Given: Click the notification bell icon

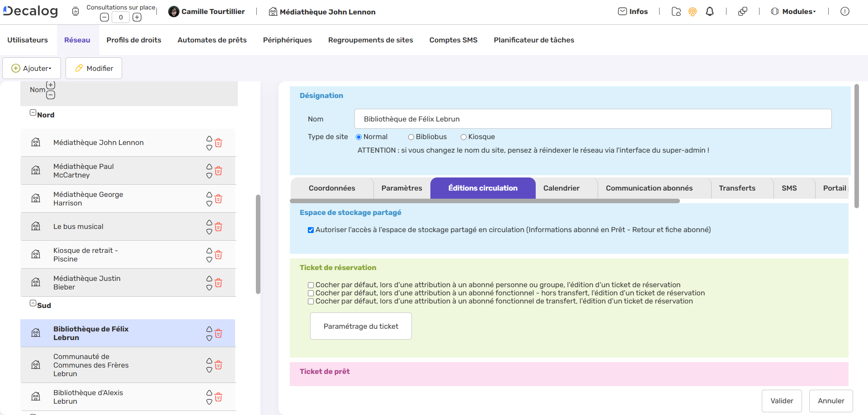Looking at the screenshot, I should point(710,12).
